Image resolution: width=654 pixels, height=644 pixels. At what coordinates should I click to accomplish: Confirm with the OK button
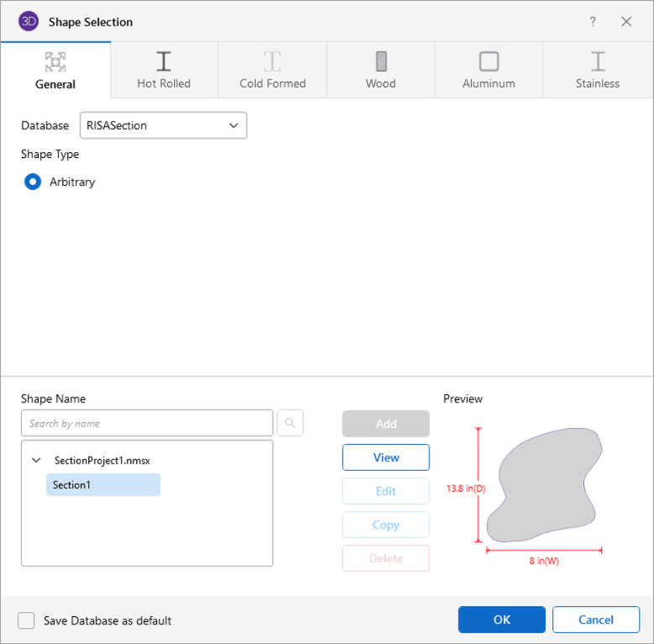502,620
